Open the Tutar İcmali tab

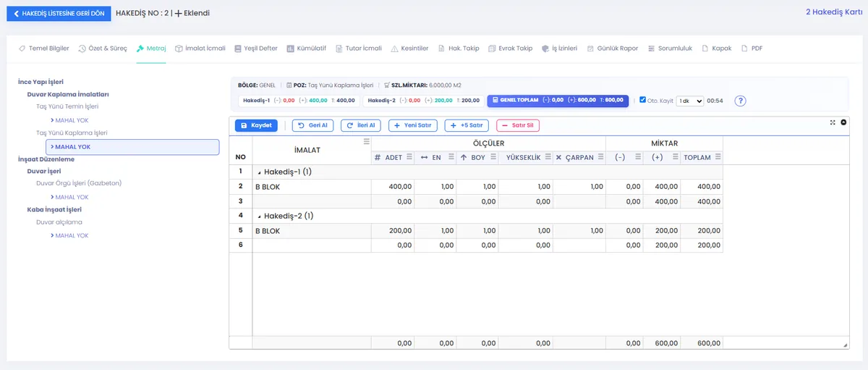coord(358,49)
